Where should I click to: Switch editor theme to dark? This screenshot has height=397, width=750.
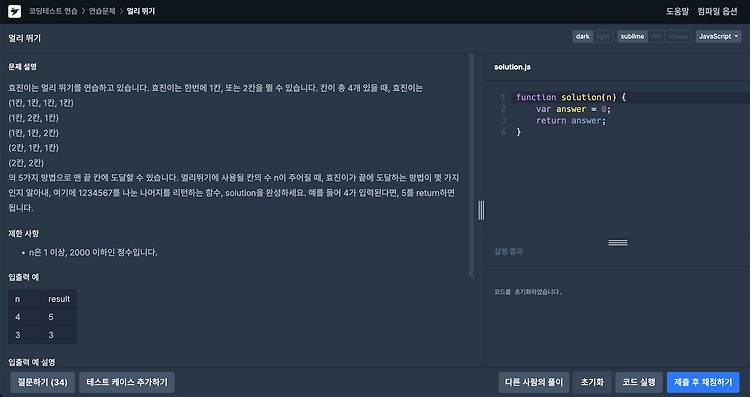point(583,36)
